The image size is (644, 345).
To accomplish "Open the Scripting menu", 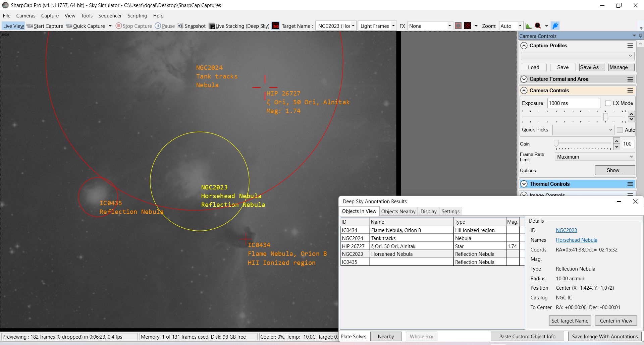I will (x=137, y=15).
